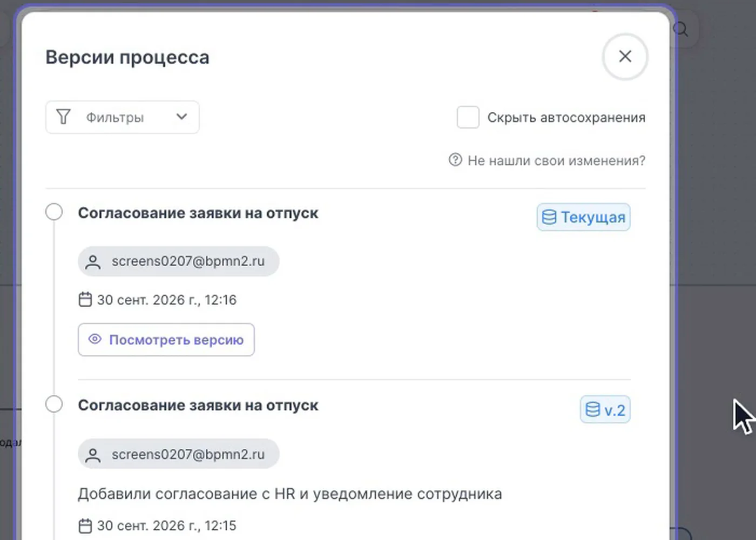Click the database icon in v.2 badge
Viewport: 756px width, 540px height.
click(593, 410)
